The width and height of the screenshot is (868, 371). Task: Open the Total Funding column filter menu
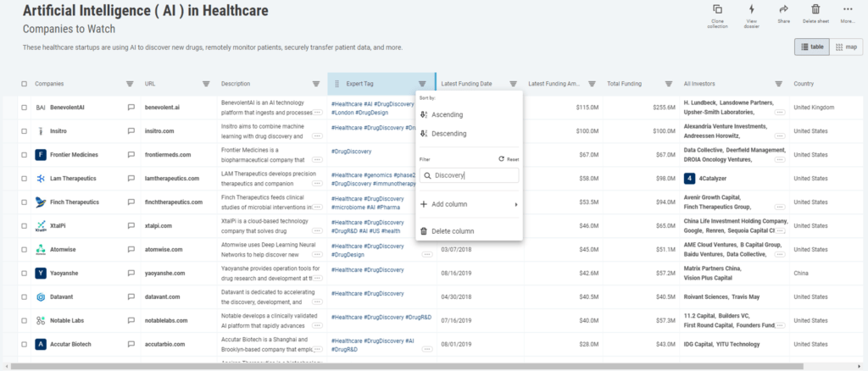tap(668, 84)
